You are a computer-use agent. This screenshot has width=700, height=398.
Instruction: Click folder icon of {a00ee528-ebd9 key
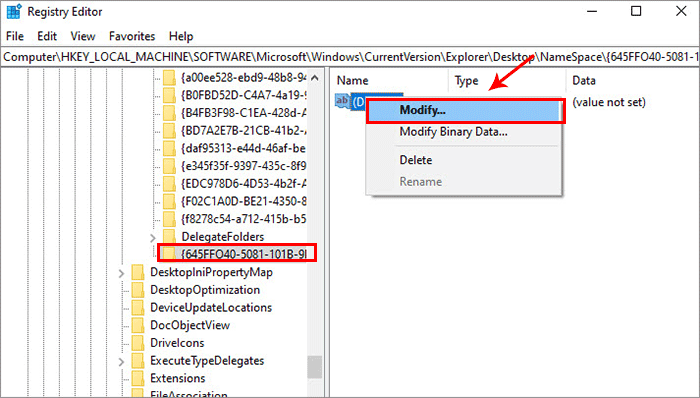[169, 78]
